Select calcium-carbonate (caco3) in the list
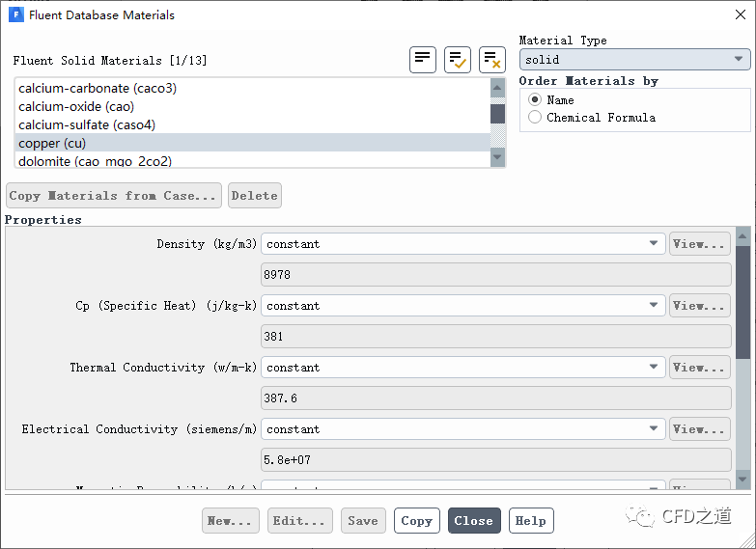This screenshot has width=756, height=549. point(98,88)
